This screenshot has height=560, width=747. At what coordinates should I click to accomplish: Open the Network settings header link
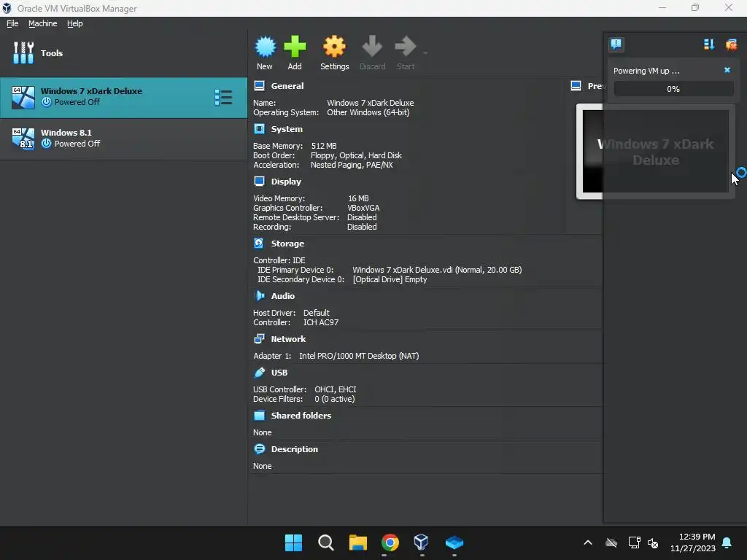coord(288,339)
